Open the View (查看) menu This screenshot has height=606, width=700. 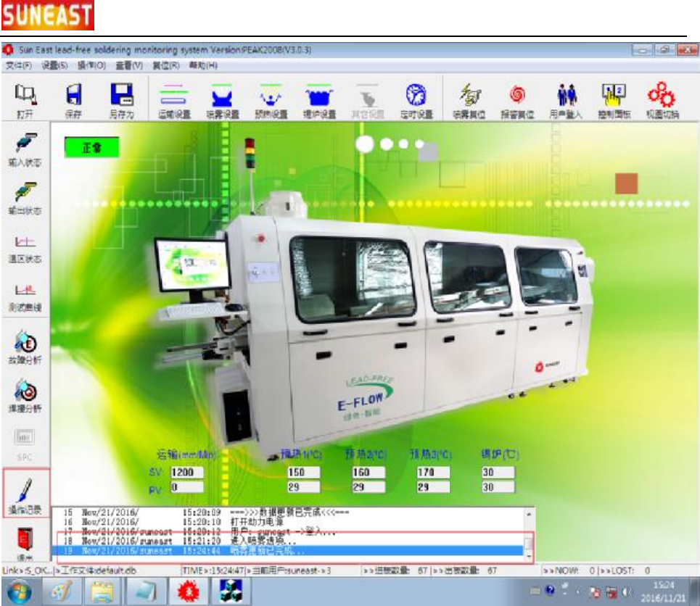129,65
